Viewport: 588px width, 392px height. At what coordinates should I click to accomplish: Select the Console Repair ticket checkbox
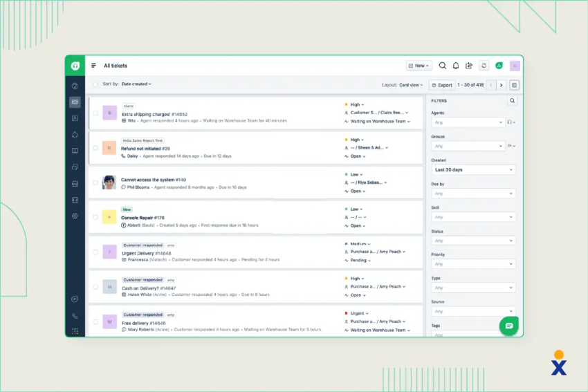[95, 217]
